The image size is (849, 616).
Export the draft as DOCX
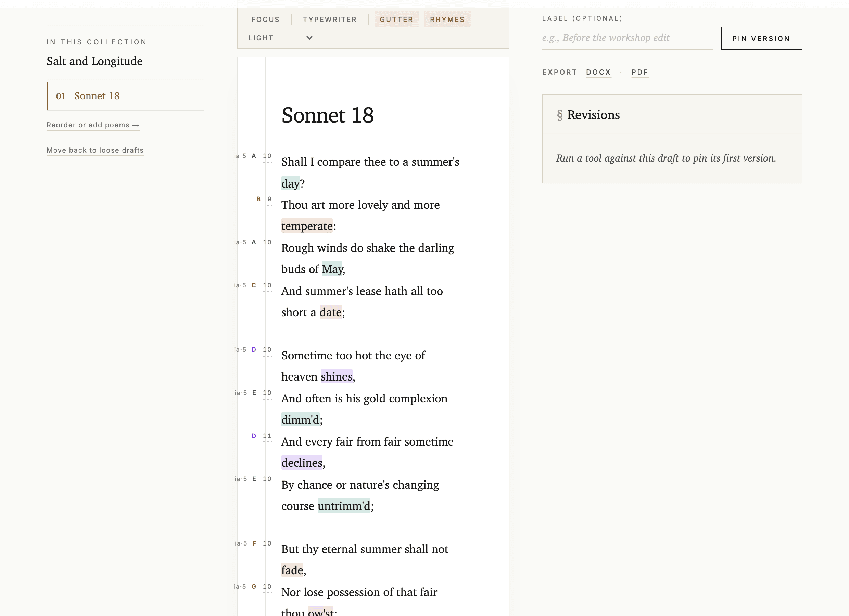tap(598, 72)
